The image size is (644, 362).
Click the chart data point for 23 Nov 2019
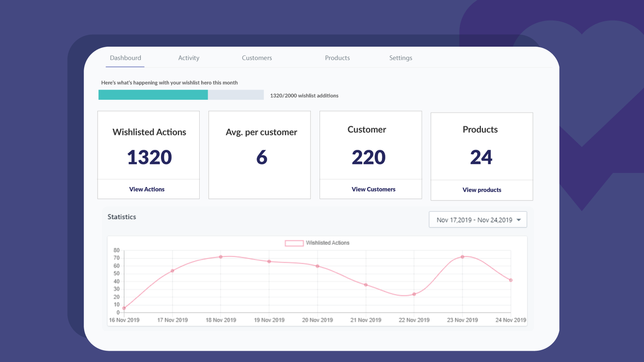462,257
